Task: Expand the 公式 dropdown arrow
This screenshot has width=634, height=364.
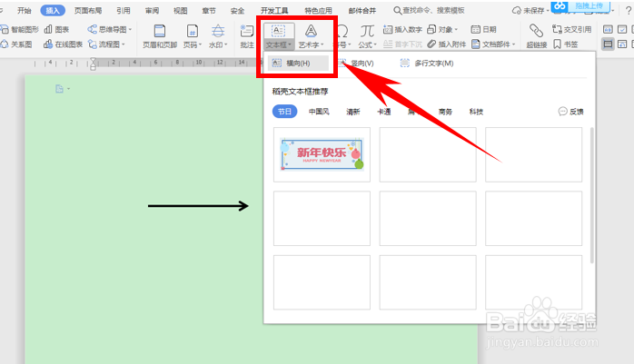Action: tap(375, 44)
